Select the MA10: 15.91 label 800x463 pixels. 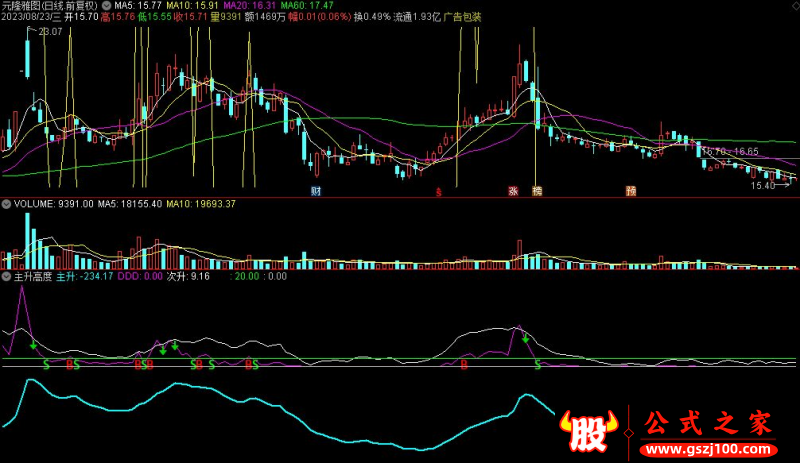tap(192, 6)
